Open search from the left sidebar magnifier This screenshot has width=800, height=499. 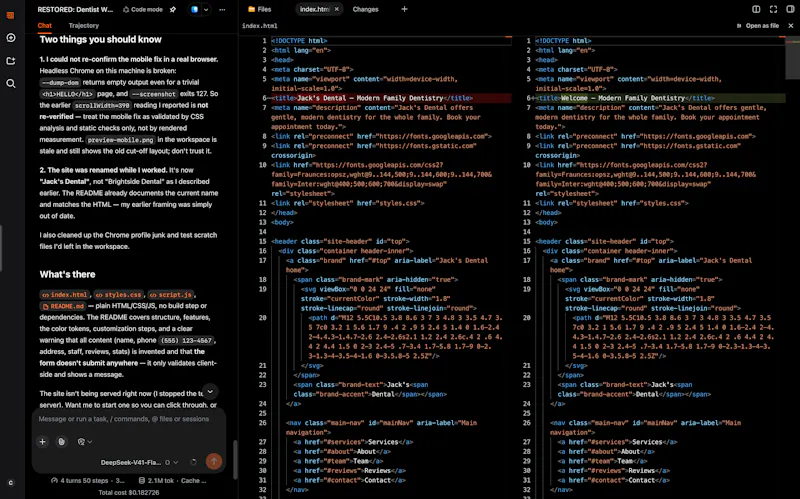[10, 83]
